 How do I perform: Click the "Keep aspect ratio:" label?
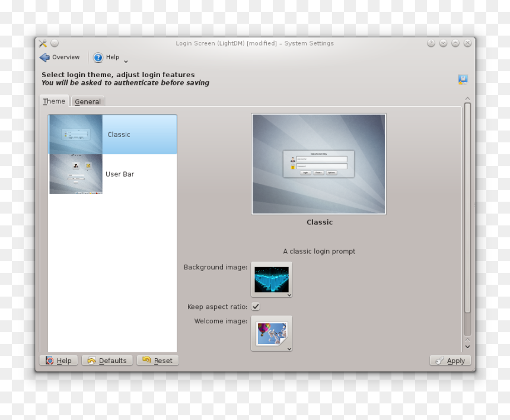coord(217,307)
